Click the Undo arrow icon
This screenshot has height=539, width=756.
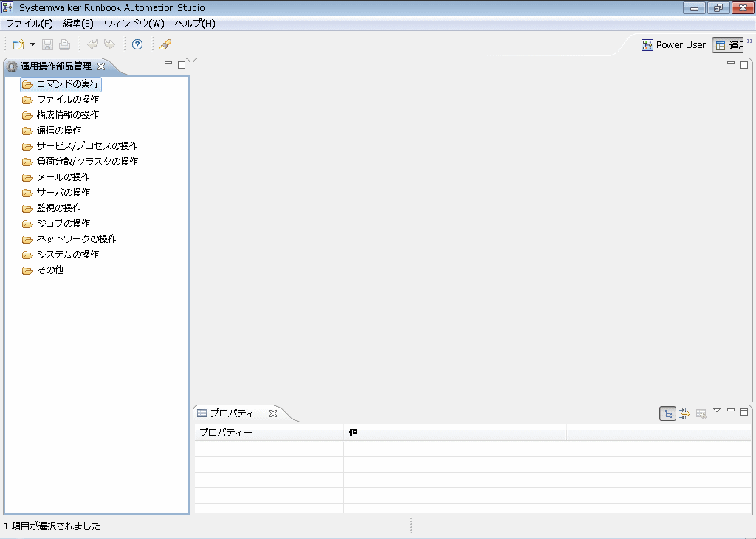(92, 44)
